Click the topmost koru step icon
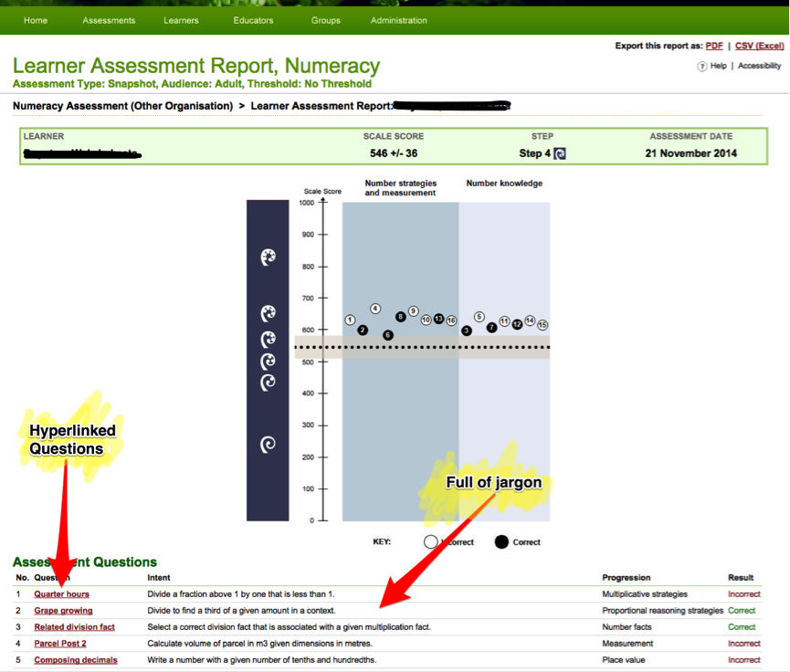The image size is (790, 672). [x=268, y=258]
